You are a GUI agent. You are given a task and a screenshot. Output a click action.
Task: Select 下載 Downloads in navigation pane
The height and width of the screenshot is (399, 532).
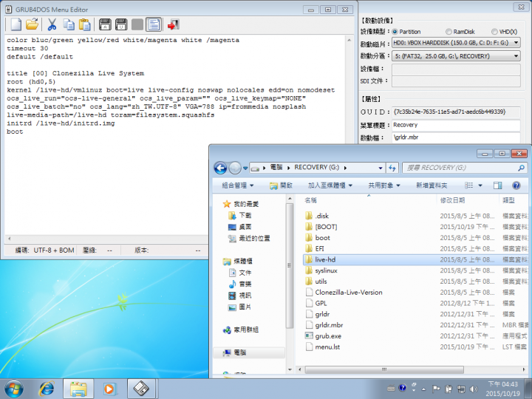[x=240, y=216]
